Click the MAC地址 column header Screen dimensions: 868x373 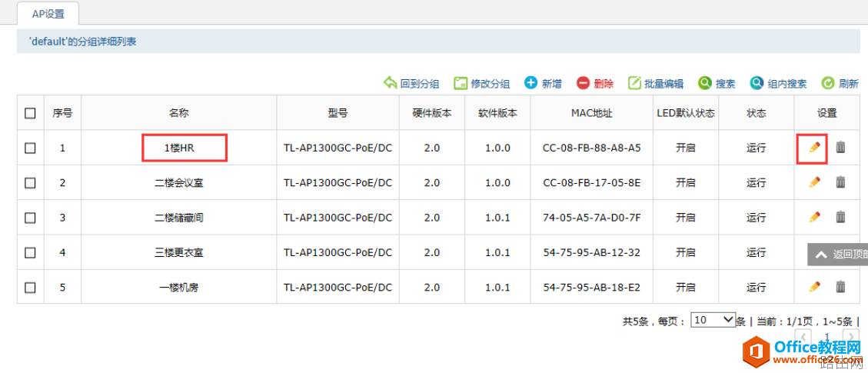click(592, 113)
